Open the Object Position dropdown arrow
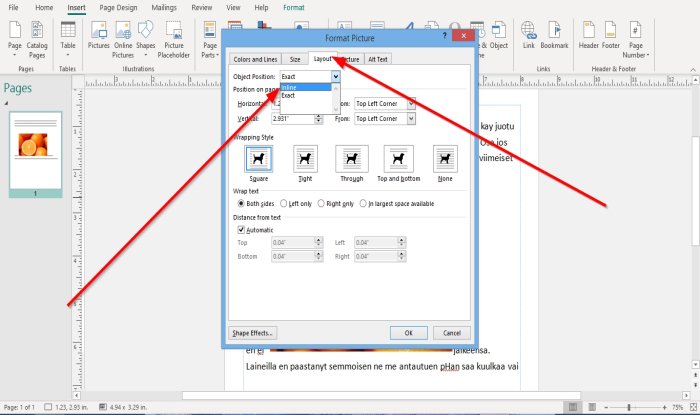This screenshot has height=415, width=700. click(335, 77)
